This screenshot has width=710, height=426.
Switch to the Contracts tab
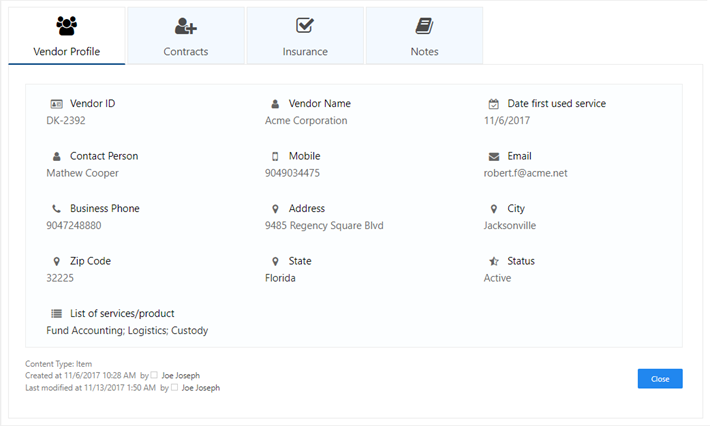[186, 36]
